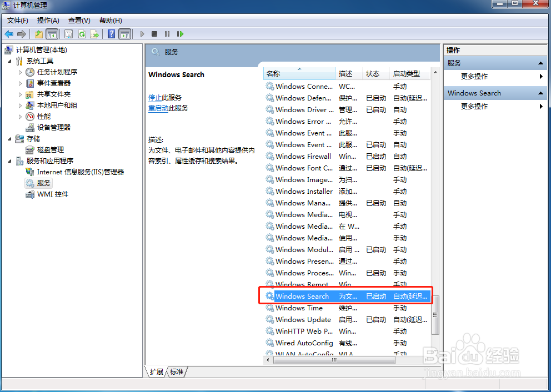The width and height of the screenshot is (551, 392).
Task: Restart the service via the restart icon
Action: point(181,34)
